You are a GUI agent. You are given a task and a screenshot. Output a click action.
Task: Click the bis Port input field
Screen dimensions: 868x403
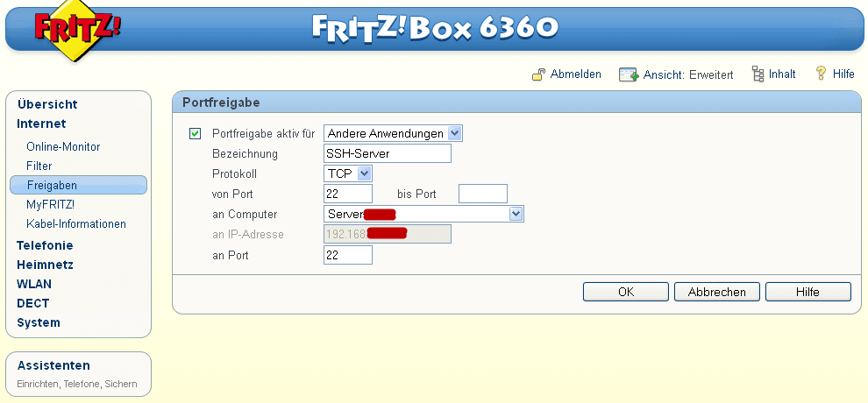[x=483, y=194]
